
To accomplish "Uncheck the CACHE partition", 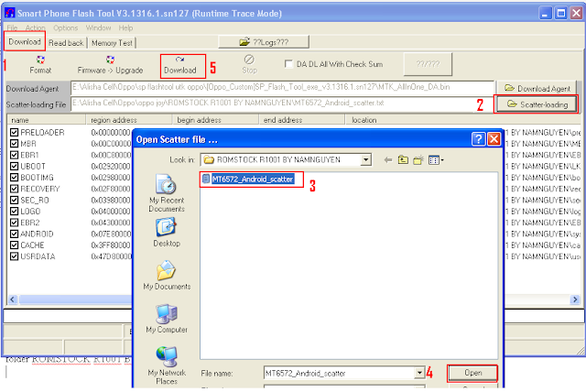I will click(15, 245).
